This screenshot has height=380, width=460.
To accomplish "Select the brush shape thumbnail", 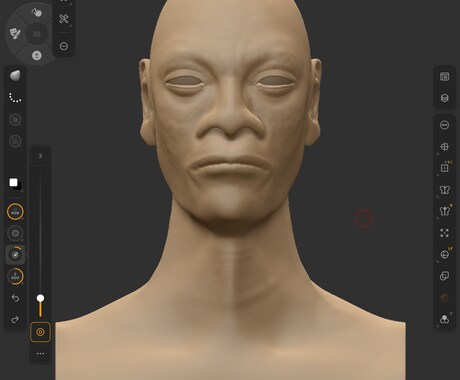I will (15, 76).
